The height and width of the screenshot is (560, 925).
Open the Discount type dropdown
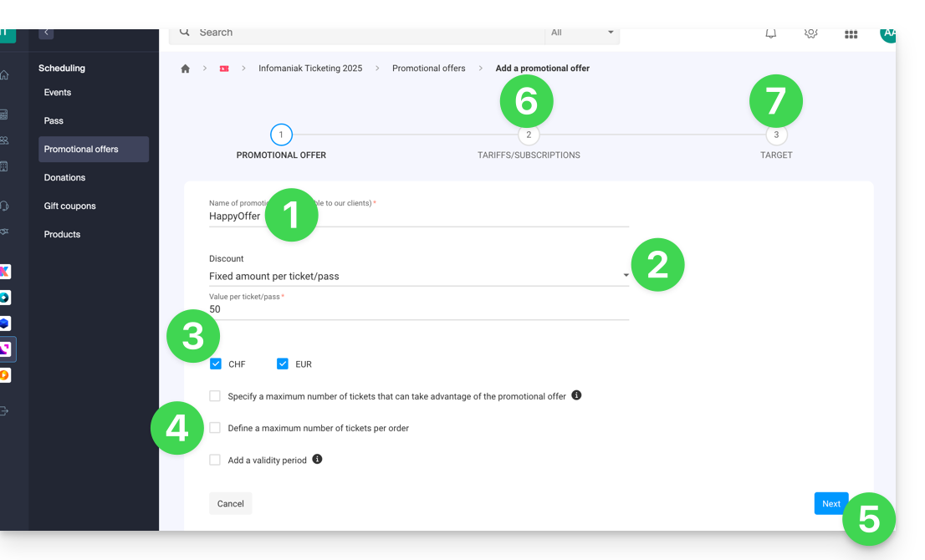coord(418,276)
